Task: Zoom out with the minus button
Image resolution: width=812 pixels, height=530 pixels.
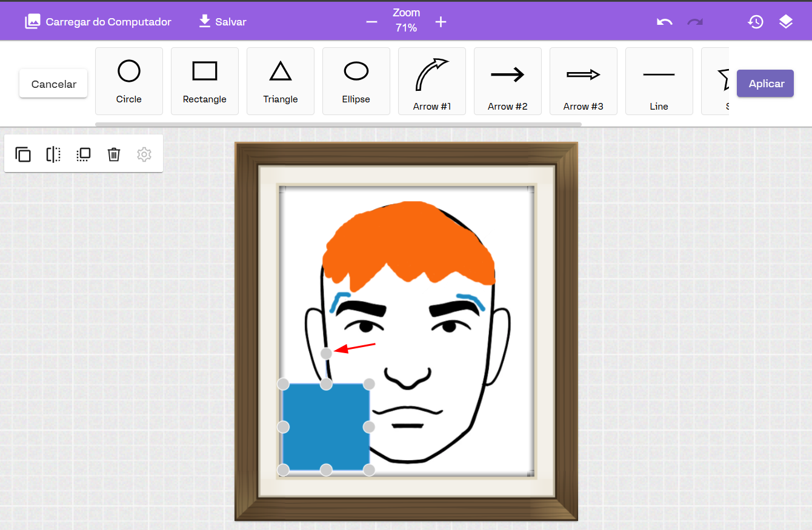Action: tap(371, 22)
